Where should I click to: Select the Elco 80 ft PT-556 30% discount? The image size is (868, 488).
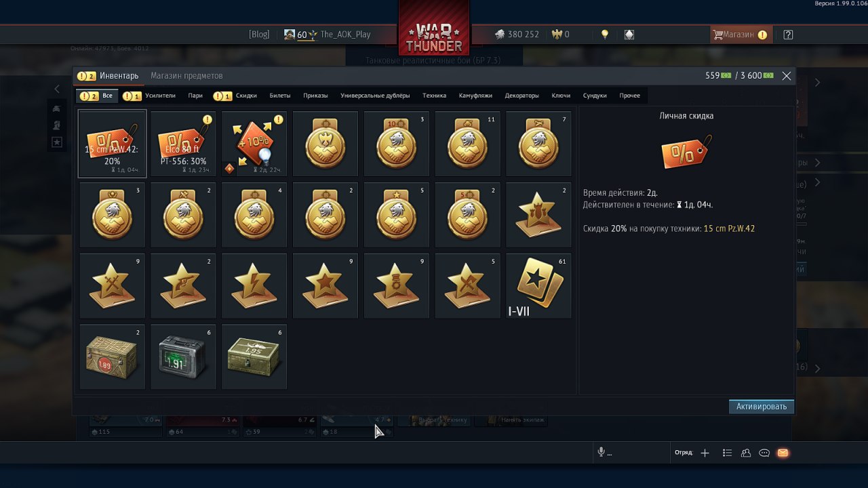point(183,144)
